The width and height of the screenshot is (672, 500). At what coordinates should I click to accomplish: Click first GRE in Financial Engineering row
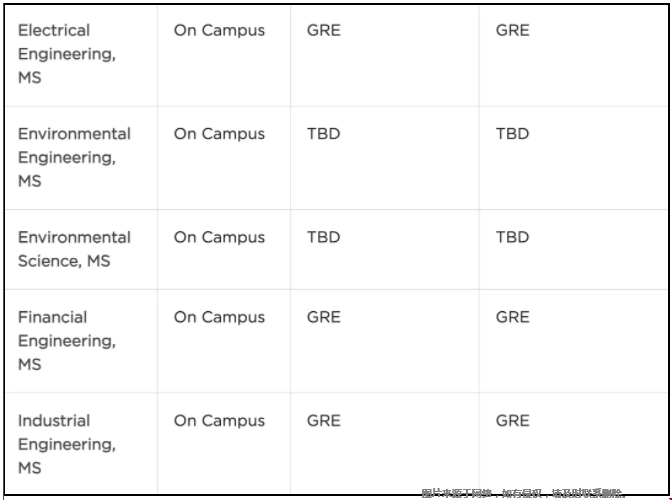pyautogui.click(x=324, y=317)
